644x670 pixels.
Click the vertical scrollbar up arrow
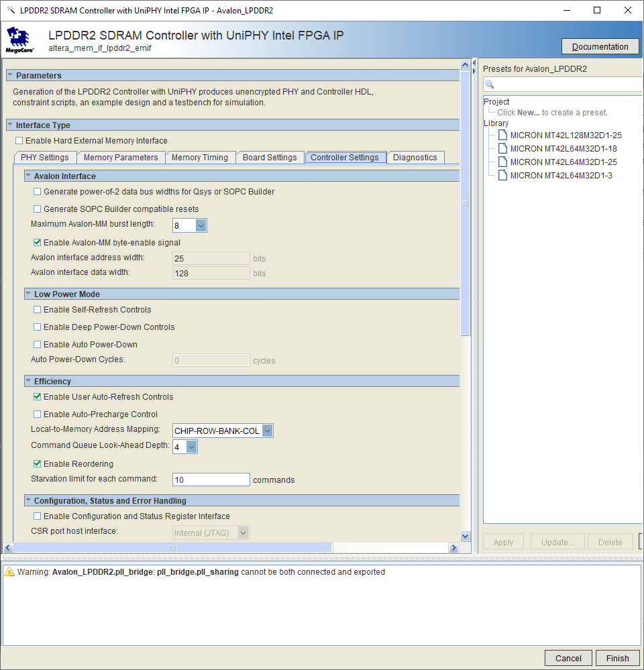[x=466, y=65]
